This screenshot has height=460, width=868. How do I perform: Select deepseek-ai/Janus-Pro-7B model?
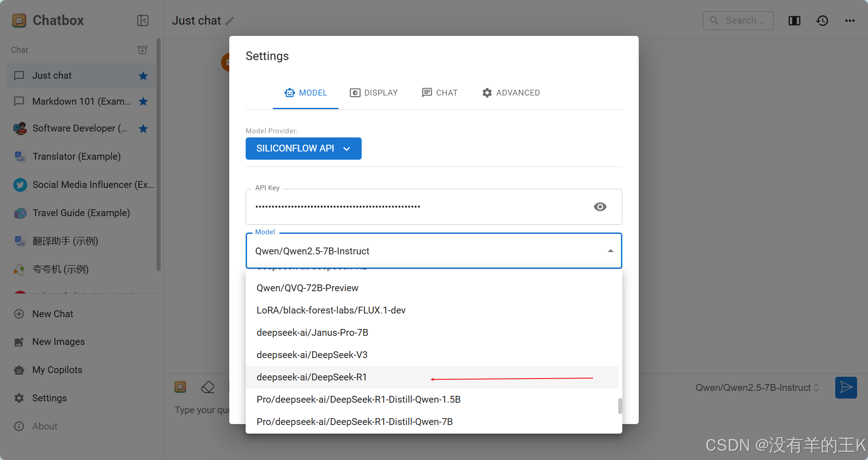(432, 333)
